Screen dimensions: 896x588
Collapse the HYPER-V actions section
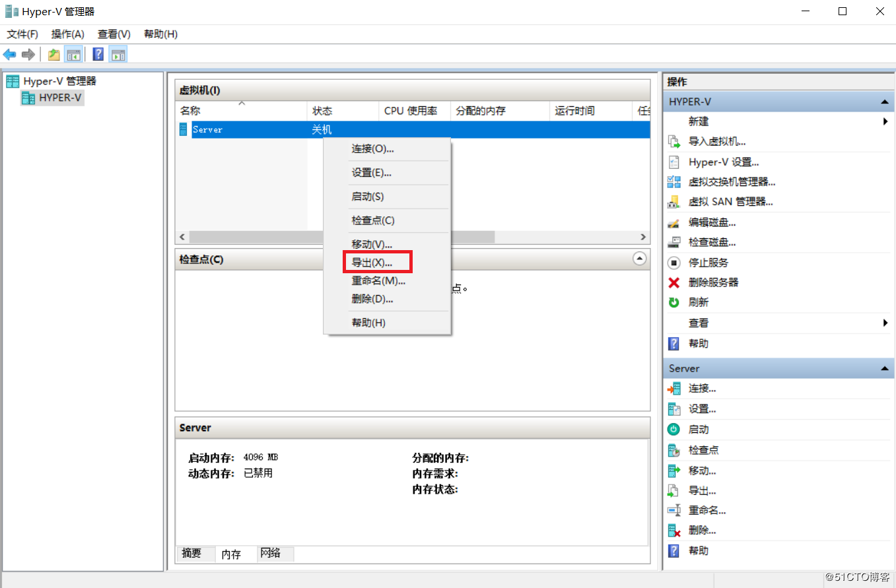885,101
